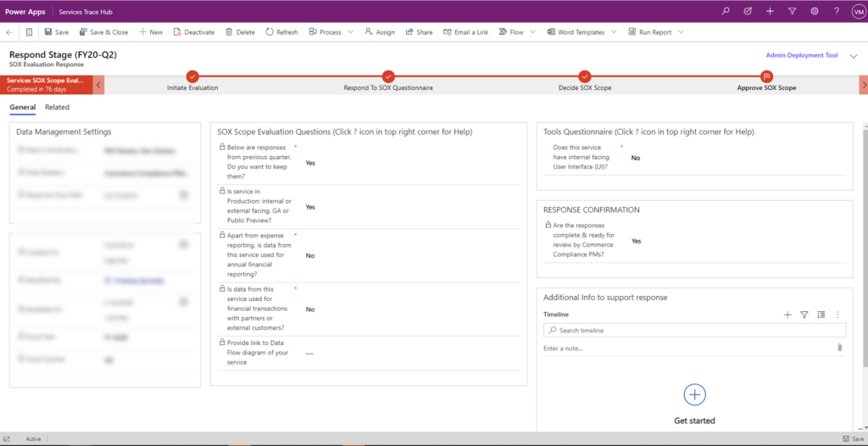Refresh the form
Image resolution: width=868 pixels, height=446 pixels.
pos(281,32)
